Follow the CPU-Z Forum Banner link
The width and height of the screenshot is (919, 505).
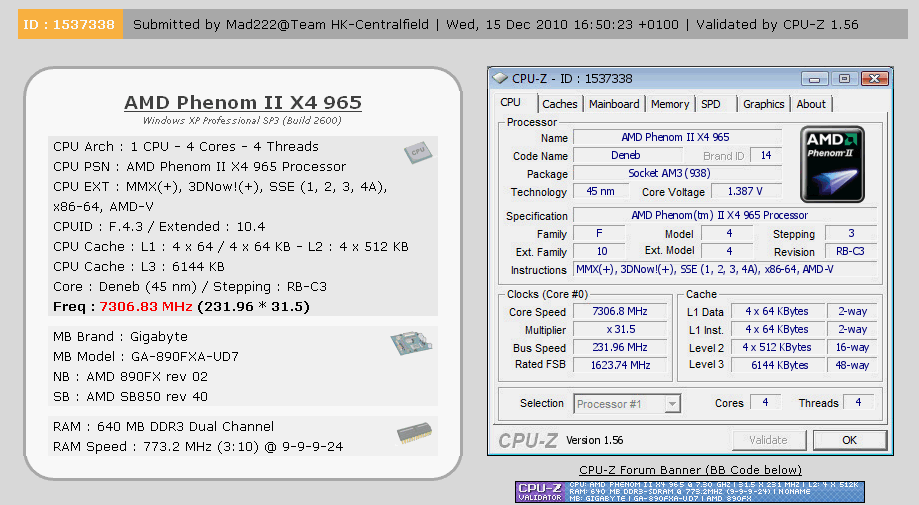[690, 470]
